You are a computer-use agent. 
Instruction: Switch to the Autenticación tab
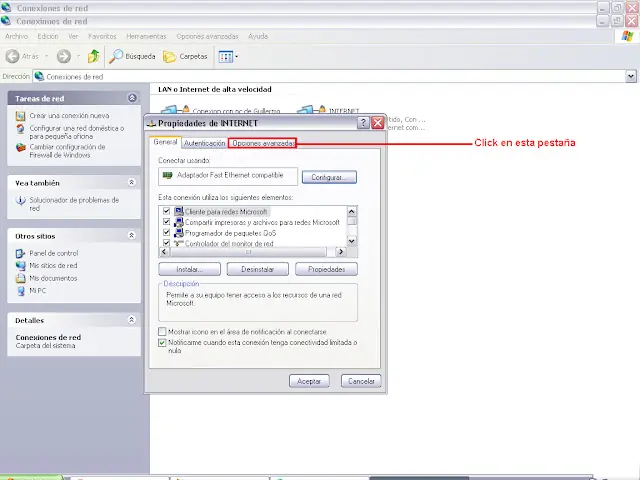click(204, 143)
